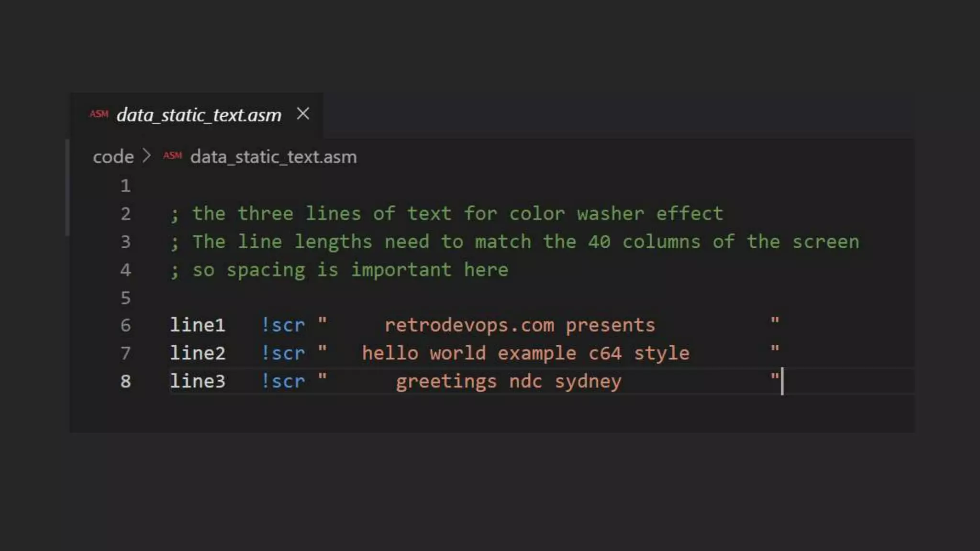Click line number 7 in gutter
980x551 pixels.
coord(125,353)
